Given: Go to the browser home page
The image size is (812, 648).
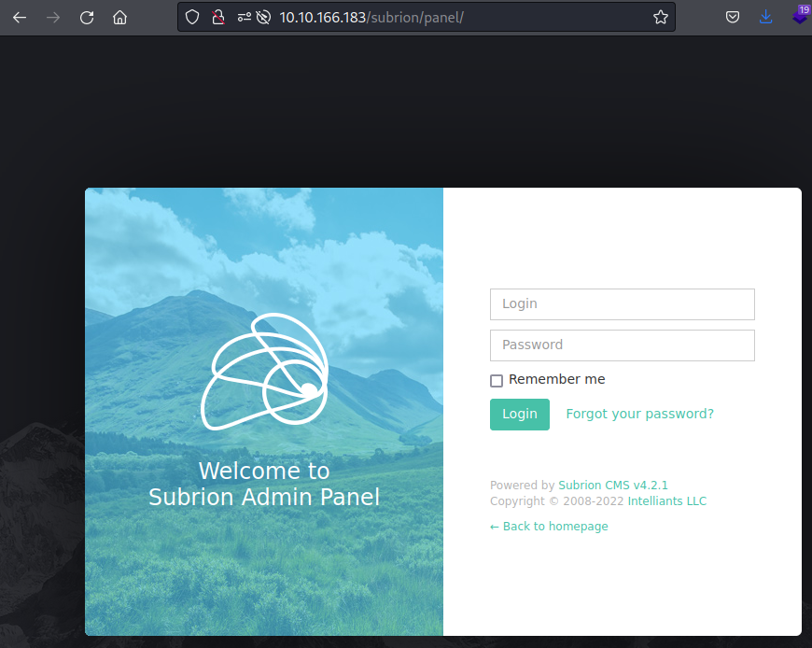Looking at the screenshot, I should pos(119,17).
